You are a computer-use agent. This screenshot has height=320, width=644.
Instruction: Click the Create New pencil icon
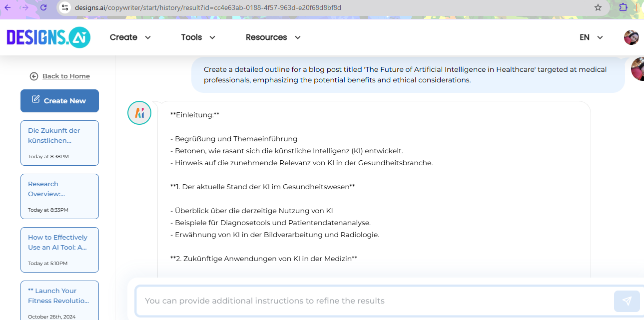35,100
